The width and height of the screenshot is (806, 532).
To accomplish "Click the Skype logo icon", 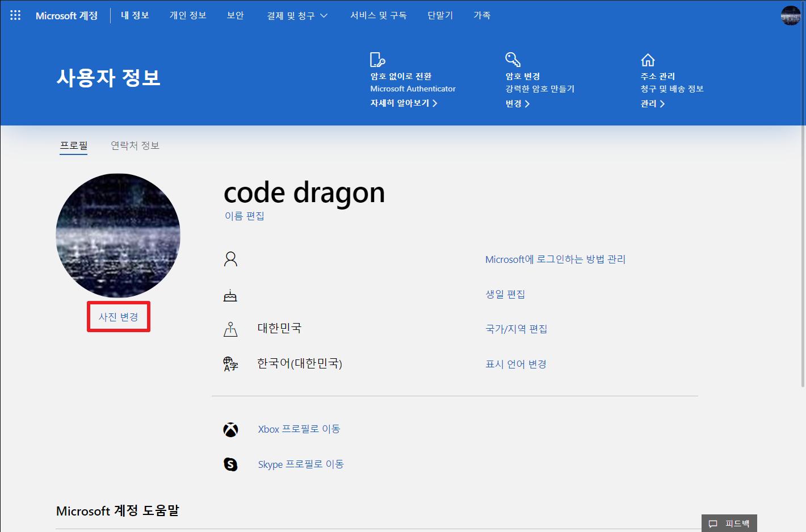I will [230, 464].
